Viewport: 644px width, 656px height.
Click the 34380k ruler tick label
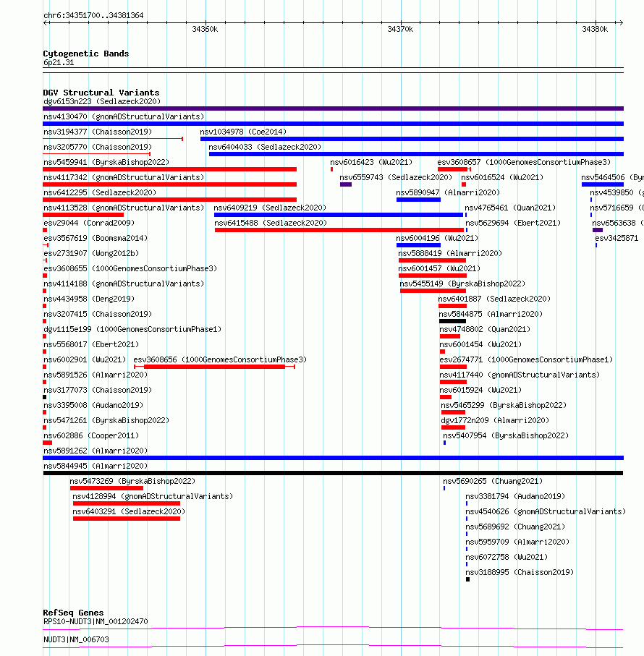tap(595, 29)
